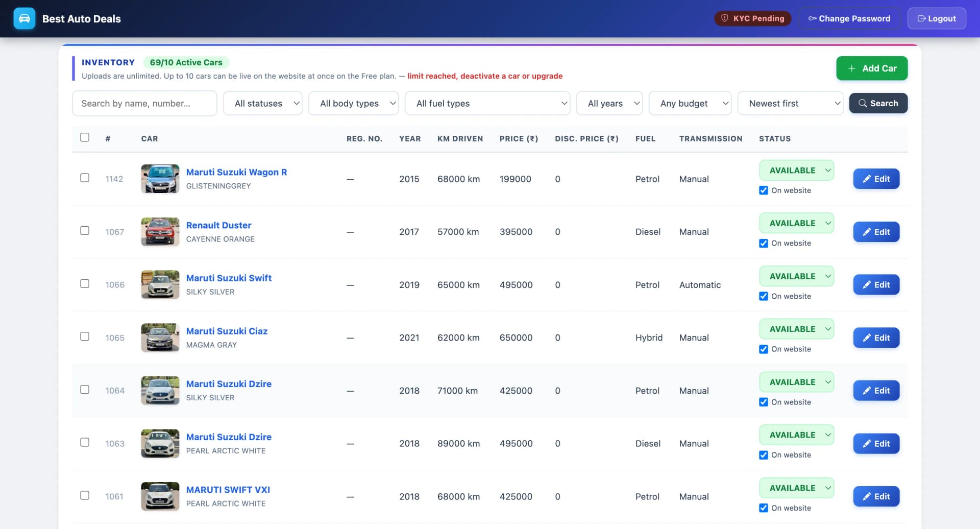The width and height of the screenshot is (980, 529).
Task: Open the Change Password button
Action: tap(849, 18)
